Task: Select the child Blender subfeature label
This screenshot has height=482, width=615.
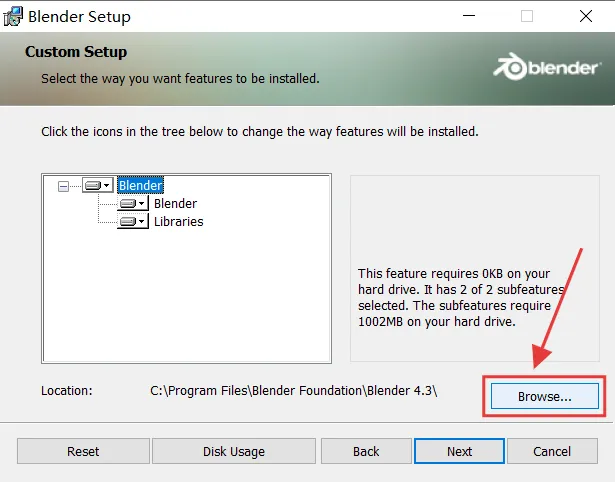Action: (x=175, y=204)
